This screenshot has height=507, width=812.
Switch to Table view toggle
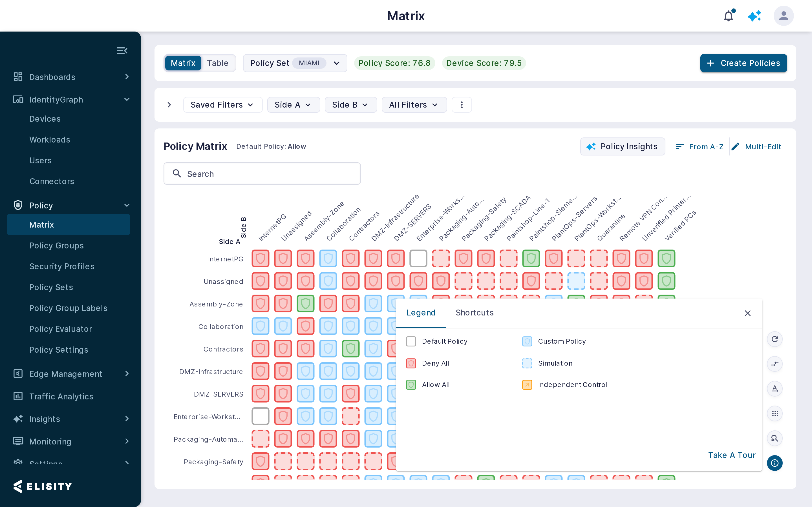(217, 63)
